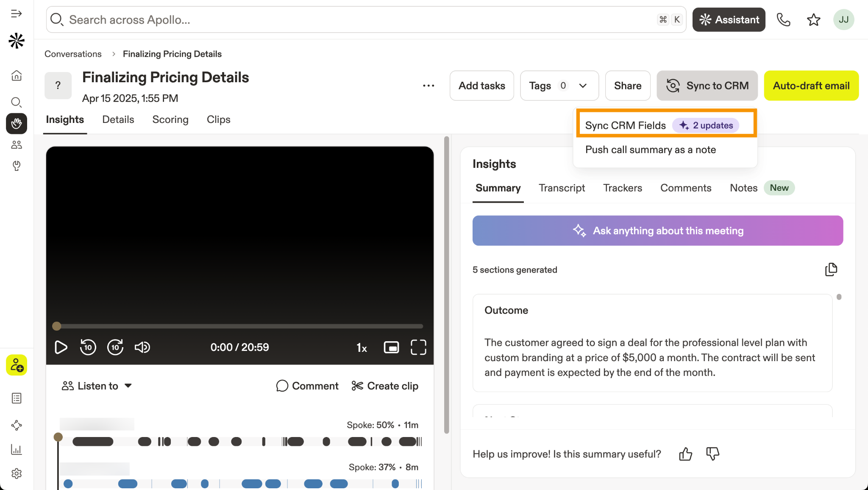Open the Transcript tab
Viewport: 868px width, 490px height.
(x=562, y=188)
